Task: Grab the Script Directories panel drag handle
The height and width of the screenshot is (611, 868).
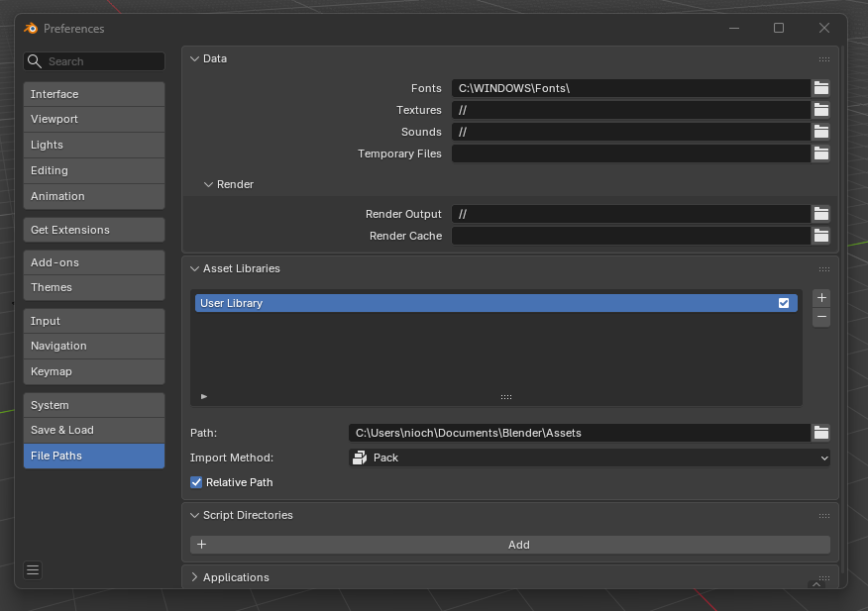Action: [x=823, y=516]
